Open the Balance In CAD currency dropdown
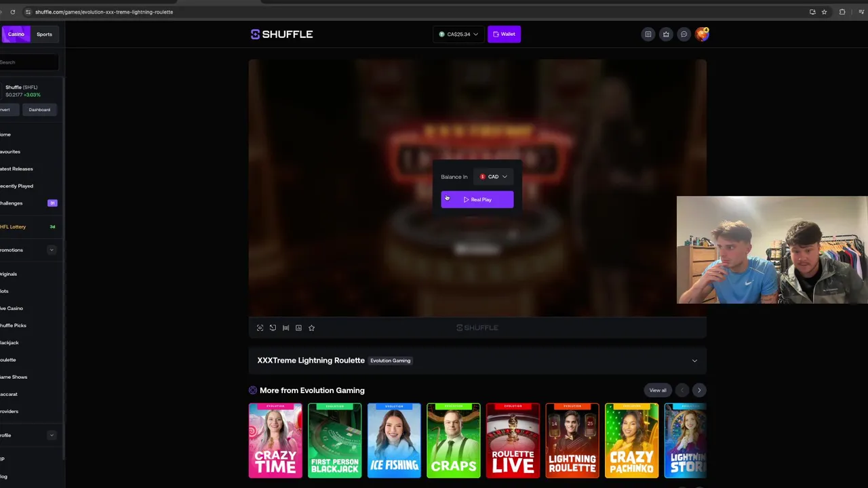 tap(494, 177)
